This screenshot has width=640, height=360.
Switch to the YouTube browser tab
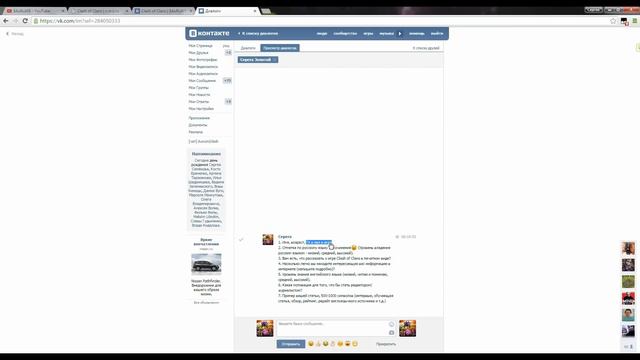pos(35,11)
